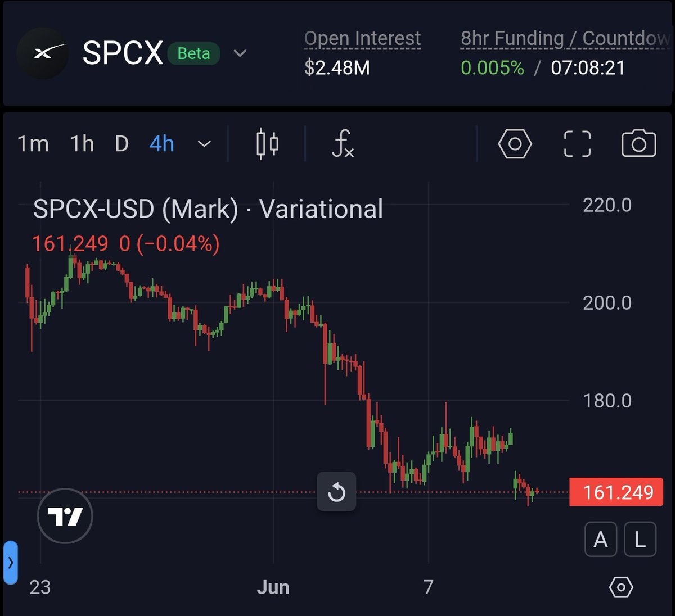This screenshot has height=616, width=675.
Task: Click the 7 date axis label
Action: pos(429,587)
